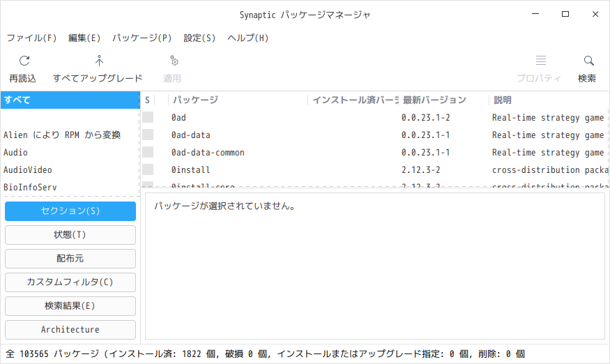Click the Reload (再読込) icon
The height and width of the screenshot is (364, 610).
(24, 61)
